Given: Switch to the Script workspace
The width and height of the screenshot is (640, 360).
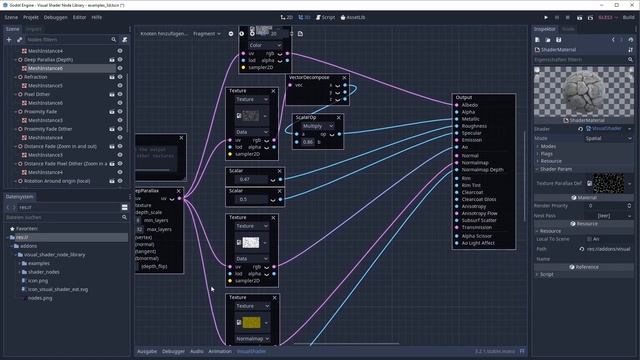Looking at the screenshot, I should (x=325, y=18).
